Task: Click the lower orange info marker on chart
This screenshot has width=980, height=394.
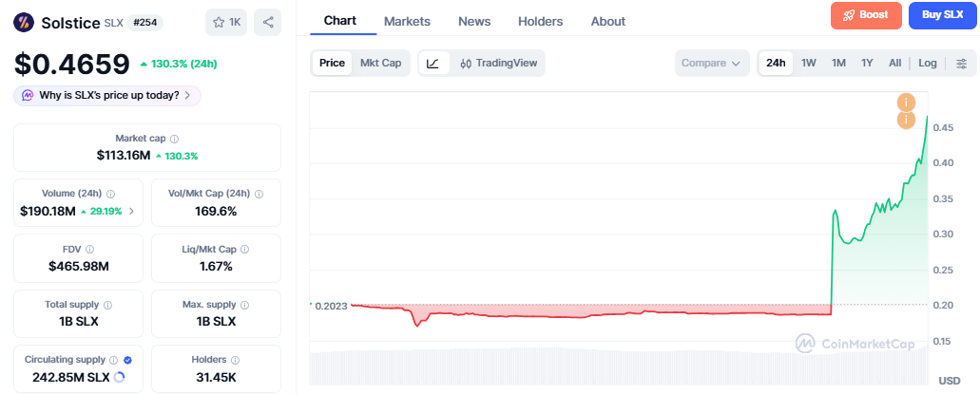Action: pyautogui.click(x=906, y=120)
